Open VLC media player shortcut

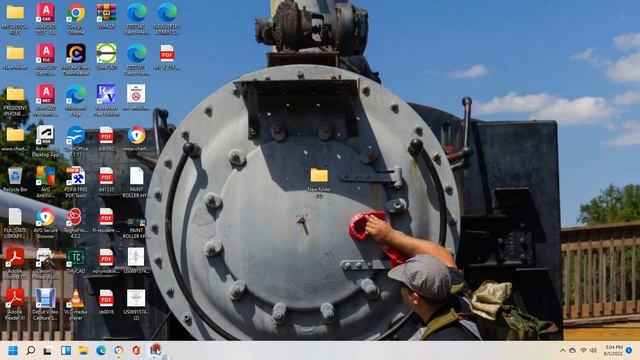(76, 304)
